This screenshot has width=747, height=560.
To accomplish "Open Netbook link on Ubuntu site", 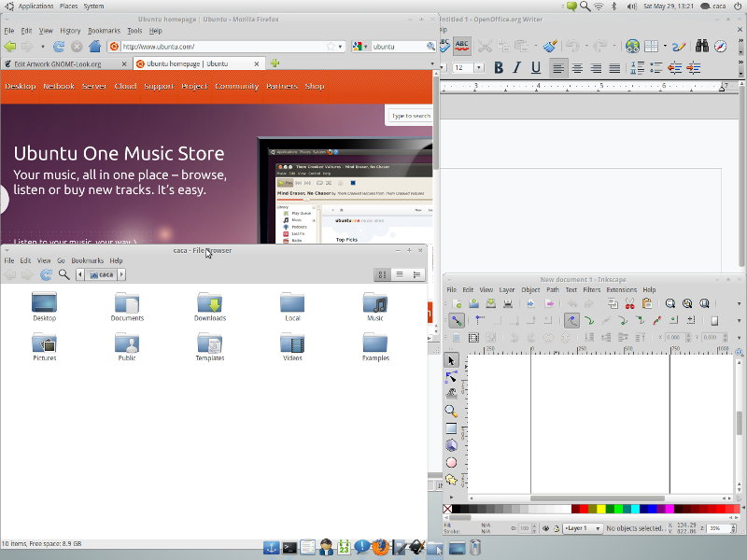I will click(59, 86).
